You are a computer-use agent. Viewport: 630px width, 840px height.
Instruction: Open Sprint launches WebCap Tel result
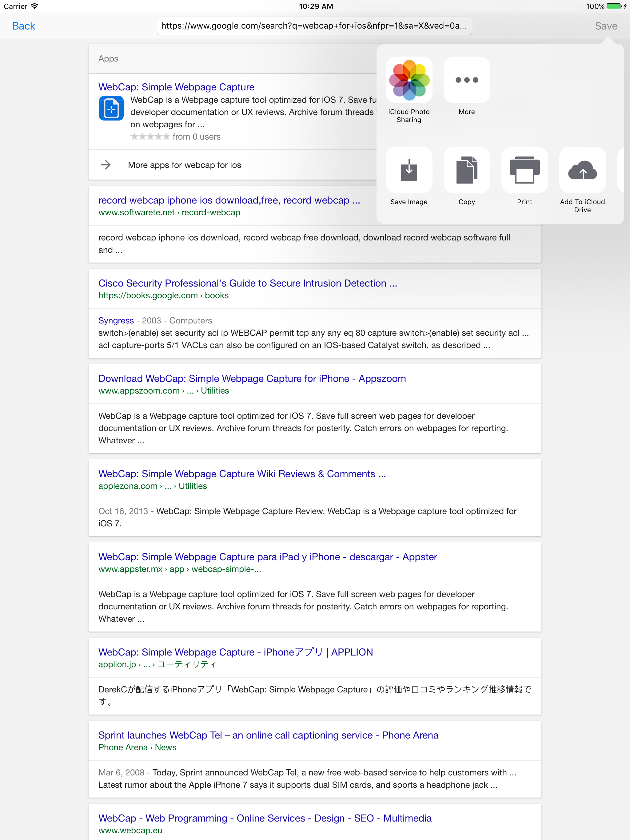(268, 735)
